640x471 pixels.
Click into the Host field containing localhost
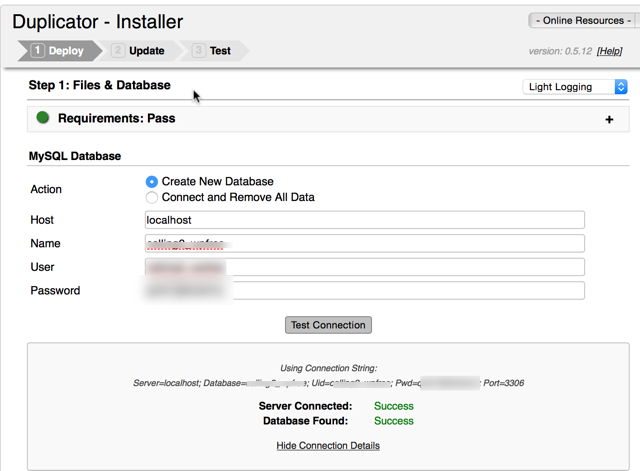(364, 220)
